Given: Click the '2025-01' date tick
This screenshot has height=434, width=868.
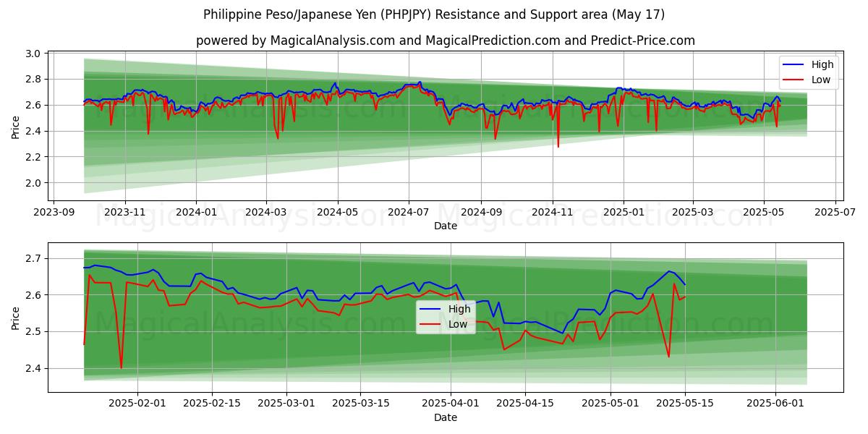Looking at the screenshot, I should point(624,213).
